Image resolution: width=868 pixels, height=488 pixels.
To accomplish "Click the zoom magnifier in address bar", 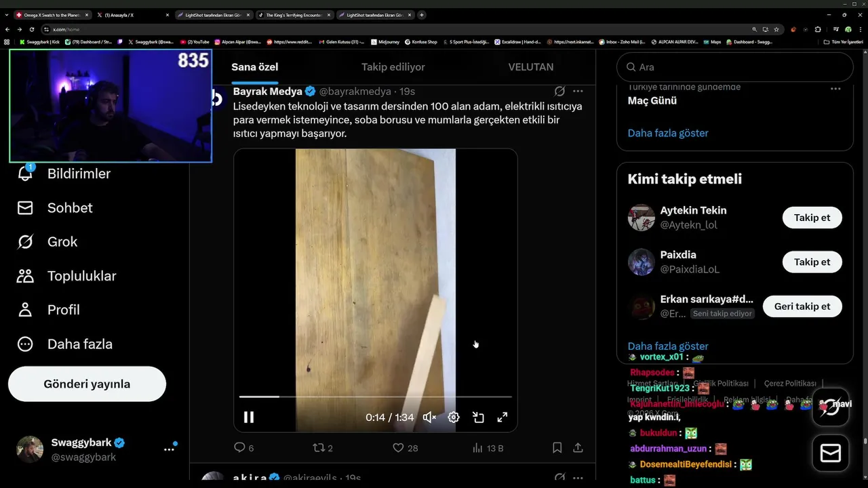I will click(x=754, y=29).
